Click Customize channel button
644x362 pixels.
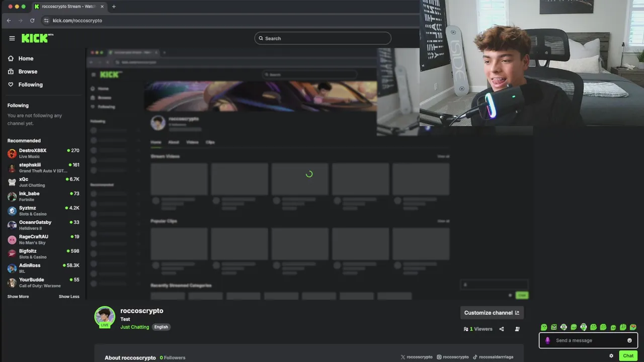coord(492,313)
